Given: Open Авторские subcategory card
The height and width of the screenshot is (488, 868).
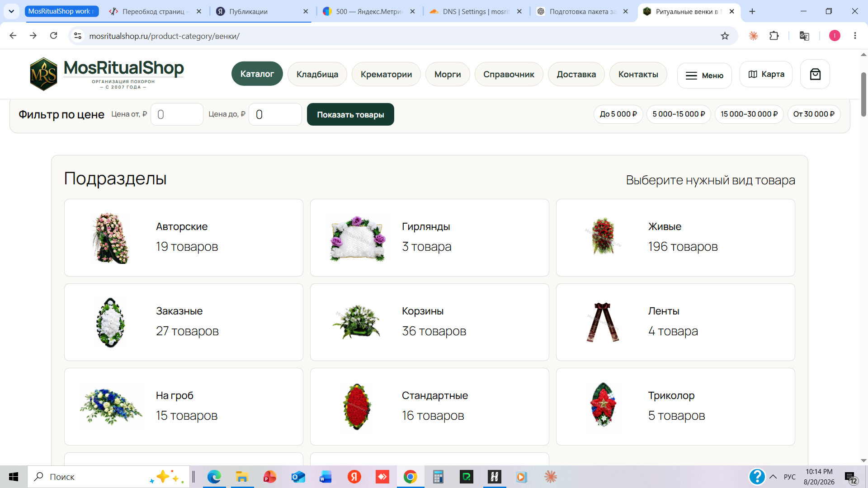Looking at the screenshot, I should 184,238.
